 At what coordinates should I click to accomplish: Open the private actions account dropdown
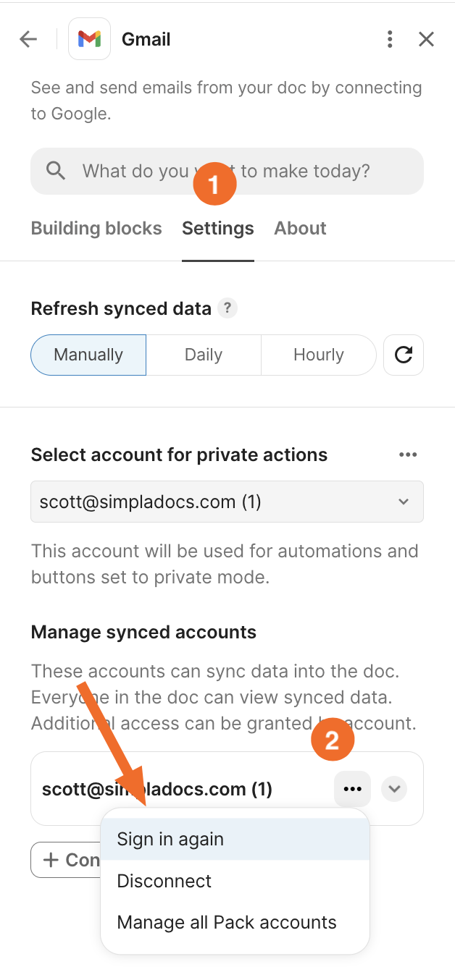click(x=227, y=502)
